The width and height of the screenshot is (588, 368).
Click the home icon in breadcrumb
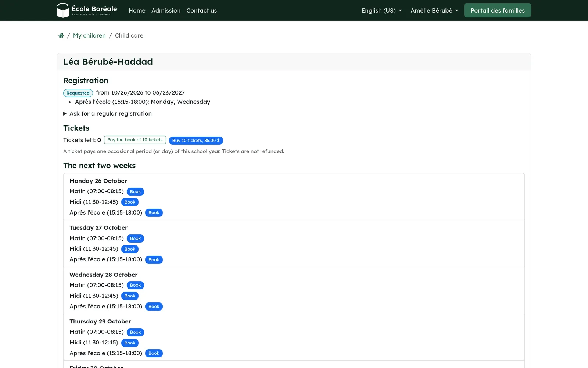[x=61, y=36]
